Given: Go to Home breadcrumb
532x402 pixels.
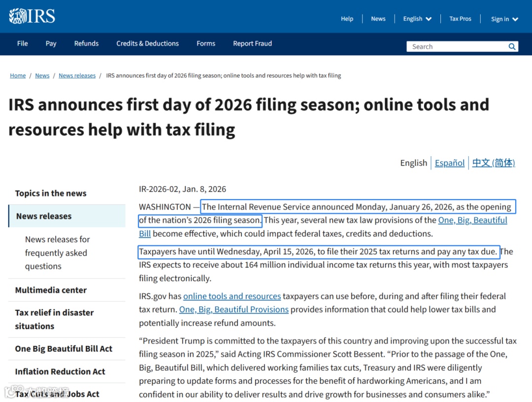Looking at the screenshot, I should click(x=18, y=75).
